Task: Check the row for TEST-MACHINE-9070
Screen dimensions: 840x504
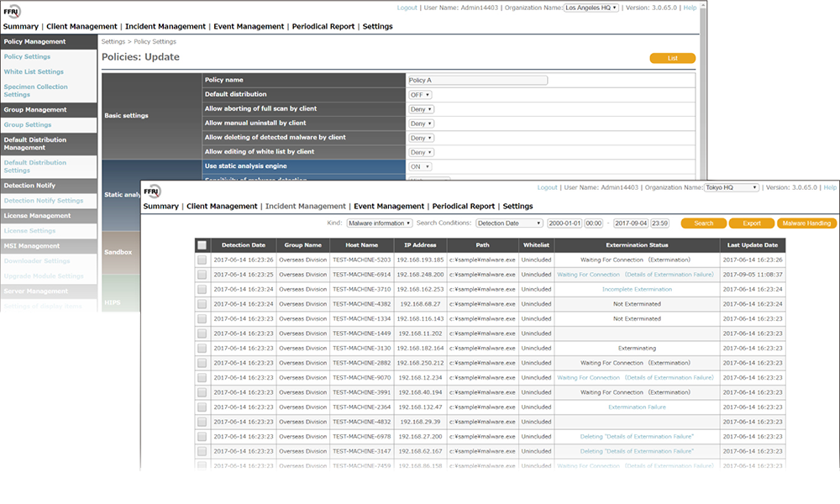Action: click(202, 378)
